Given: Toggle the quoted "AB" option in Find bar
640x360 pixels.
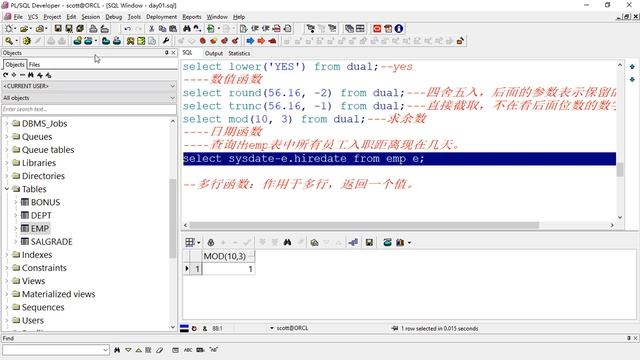Looking at the screenshot, I should coord(213,350).
